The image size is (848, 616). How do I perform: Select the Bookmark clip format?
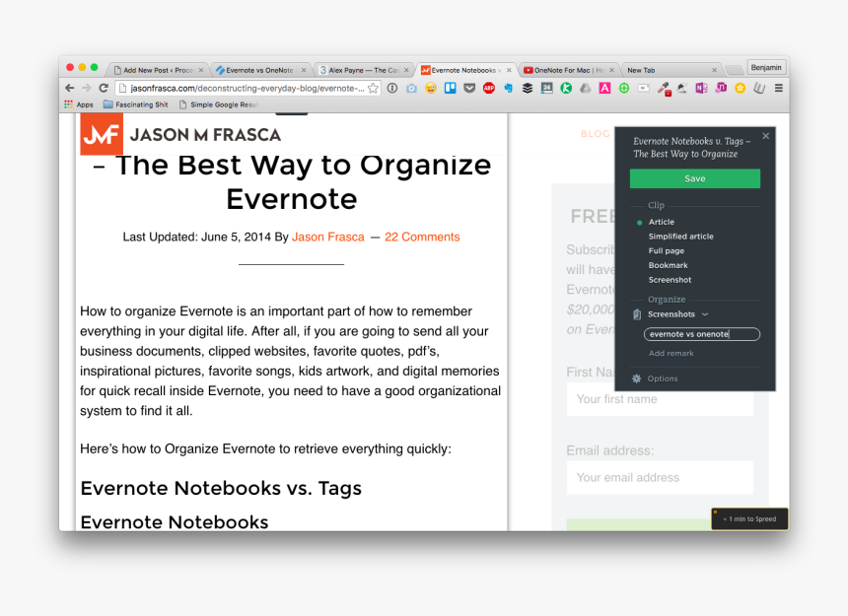click(669, 265)
